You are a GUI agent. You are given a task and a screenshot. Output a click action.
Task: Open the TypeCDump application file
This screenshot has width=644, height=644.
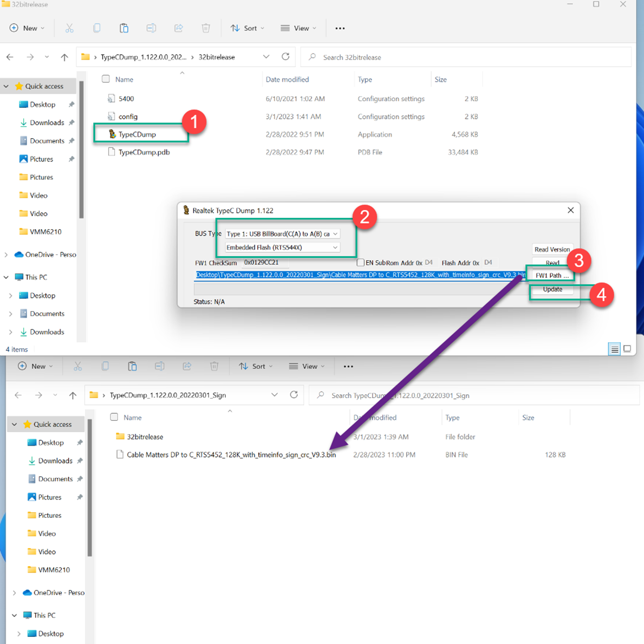(137, 134)
